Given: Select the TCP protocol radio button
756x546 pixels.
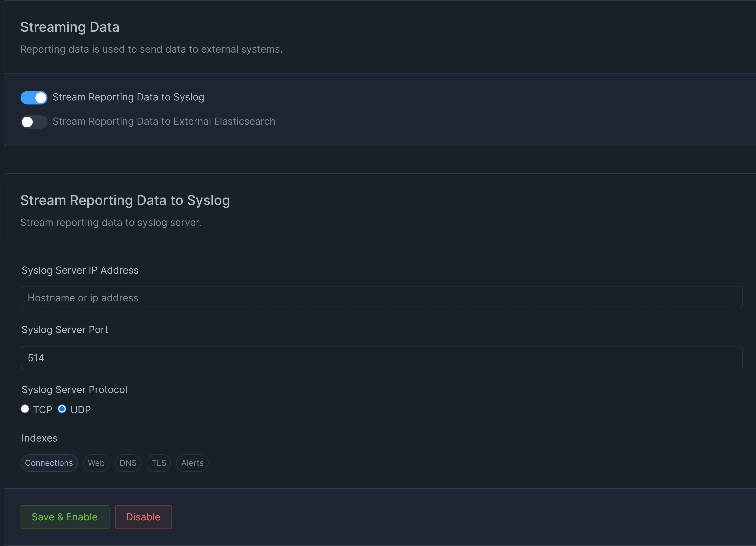Looking at the screenshot, I should pos(25,409).
